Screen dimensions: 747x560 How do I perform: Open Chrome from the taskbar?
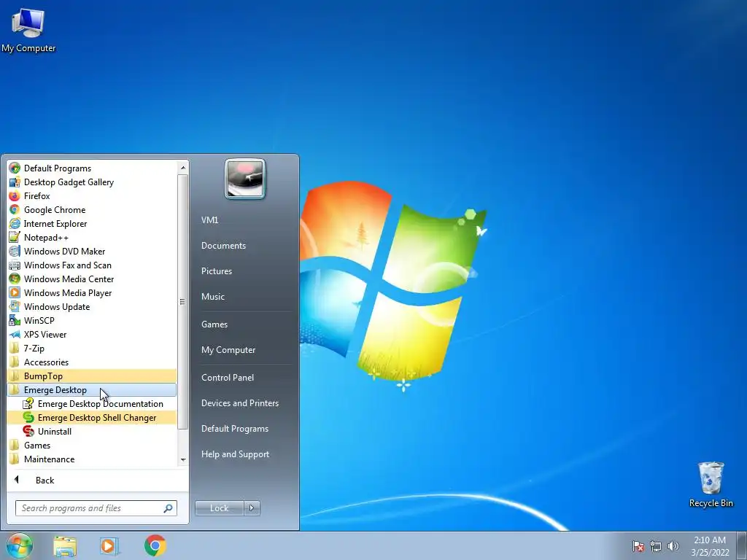pos(155,545)
